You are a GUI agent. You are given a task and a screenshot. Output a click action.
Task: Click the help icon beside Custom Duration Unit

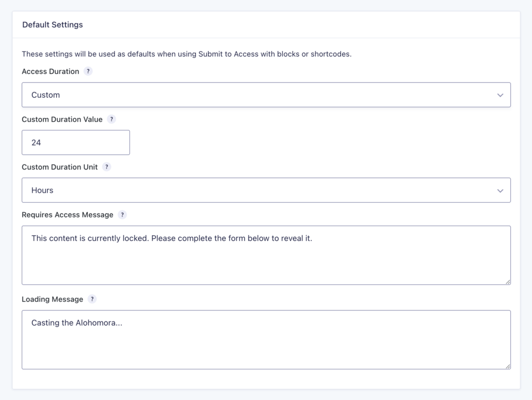(x=107, y=167)
